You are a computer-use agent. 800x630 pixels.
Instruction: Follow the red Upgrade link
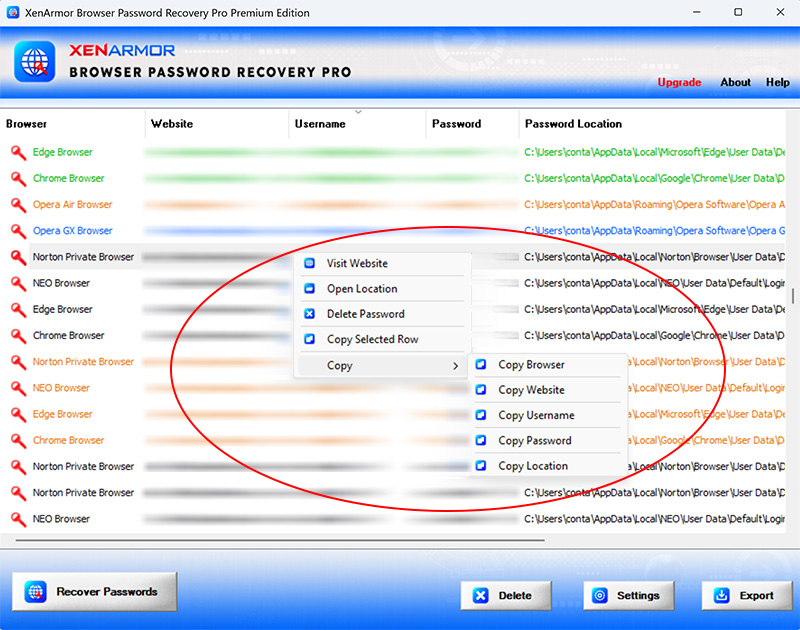pyautogui.click(x=679, y=83)
